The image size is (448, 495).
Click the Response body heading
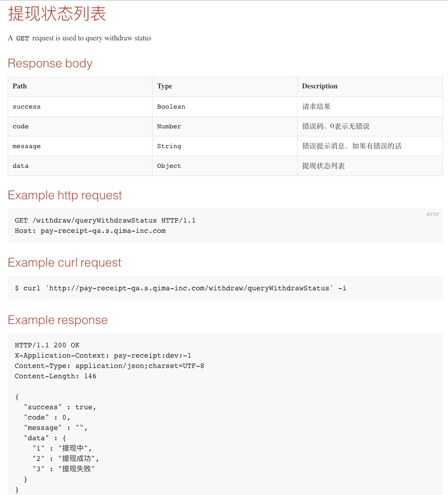(50, 63)
